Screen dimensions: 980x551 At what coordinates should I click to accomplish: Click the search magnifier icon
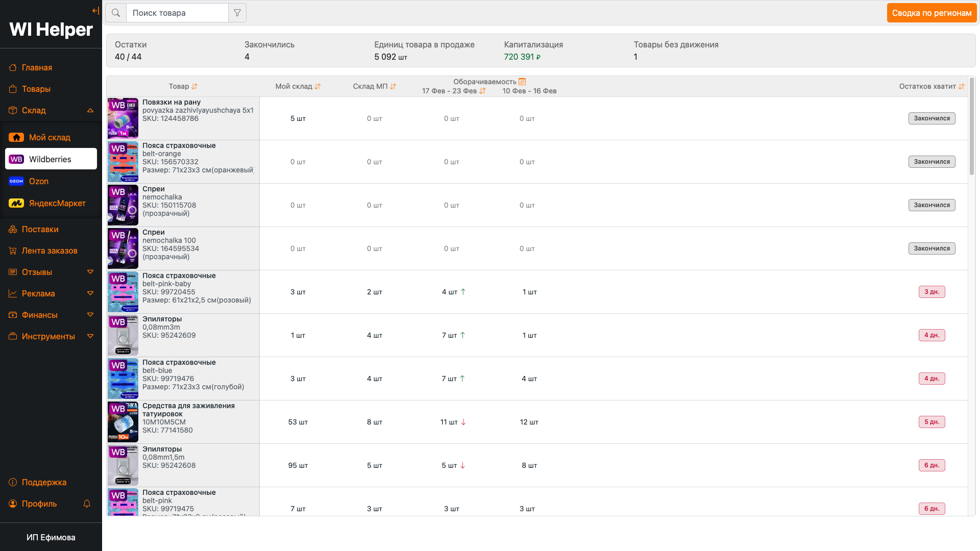116,13
